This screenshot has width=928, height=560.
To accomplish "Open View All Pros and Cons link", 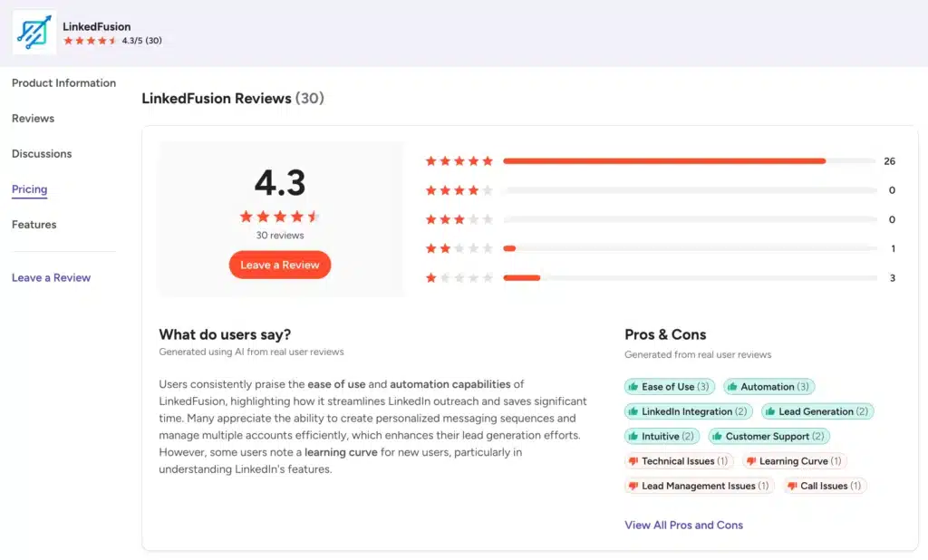I will click(683, 525).
